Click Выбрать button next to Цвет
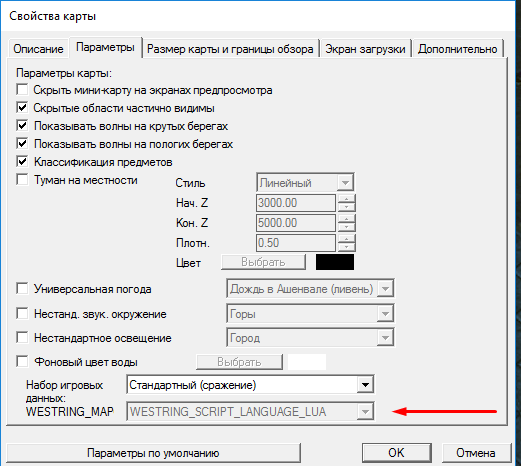Screen dimensions: 521x466 coord(263,262)
